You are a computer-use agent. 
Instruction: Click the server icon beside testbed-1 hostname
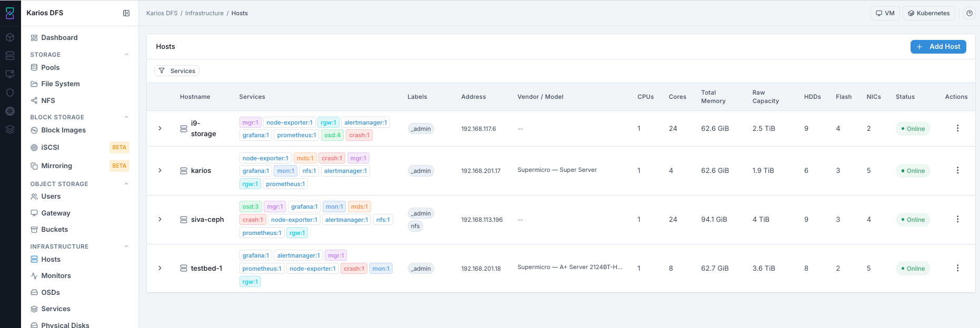click(x=184, y=268)
